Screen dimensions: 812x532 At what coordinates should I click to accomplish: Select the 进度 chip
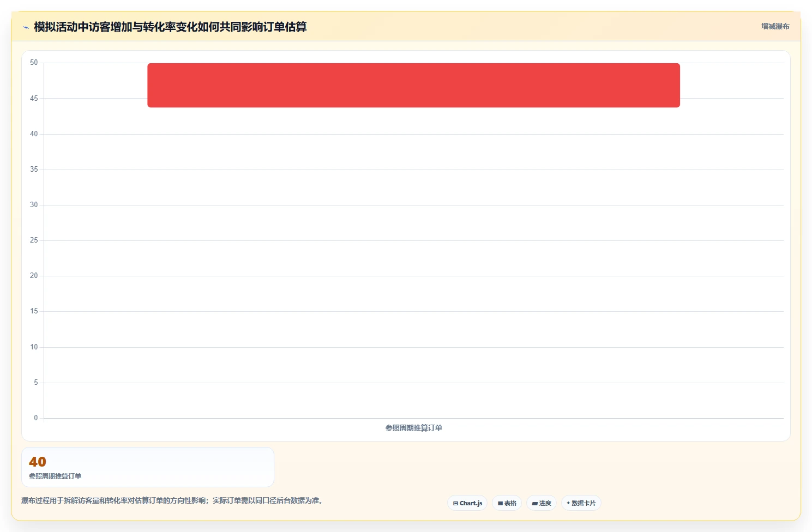tap(542, 503)
